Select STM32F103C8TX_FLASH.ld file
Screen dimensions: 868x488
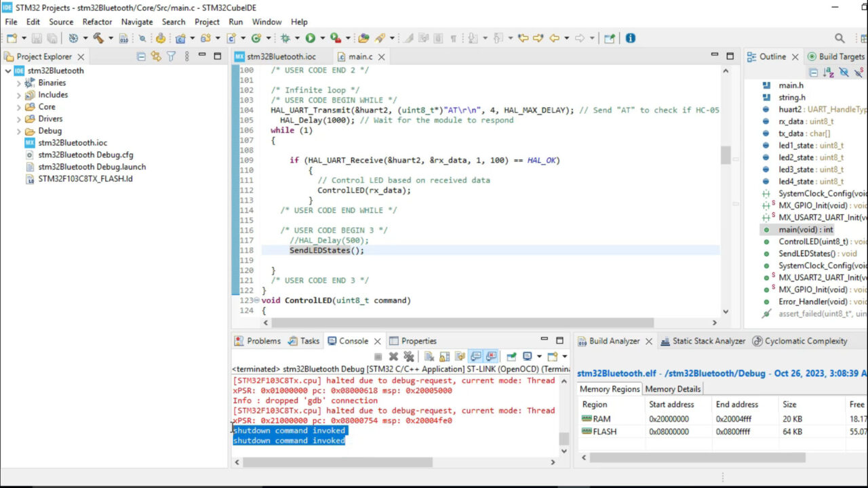coord(79,179)
